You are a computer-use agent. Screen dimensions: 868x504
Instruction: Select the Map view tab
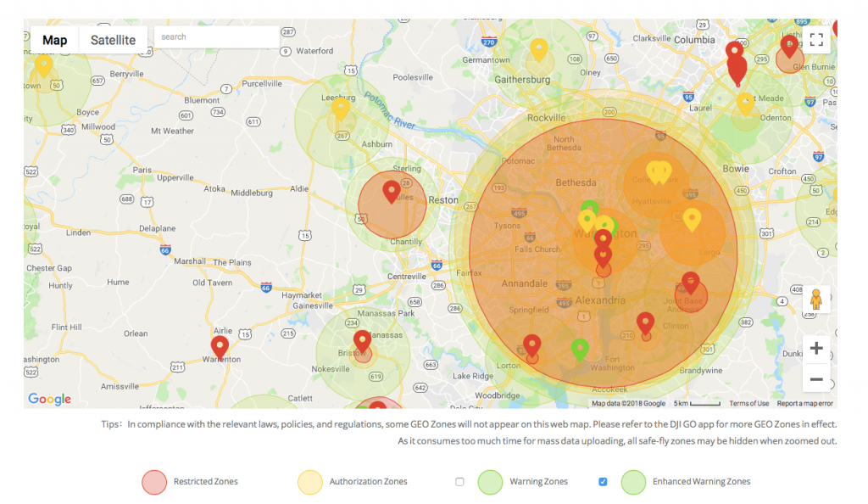click(x=53, y=39)
